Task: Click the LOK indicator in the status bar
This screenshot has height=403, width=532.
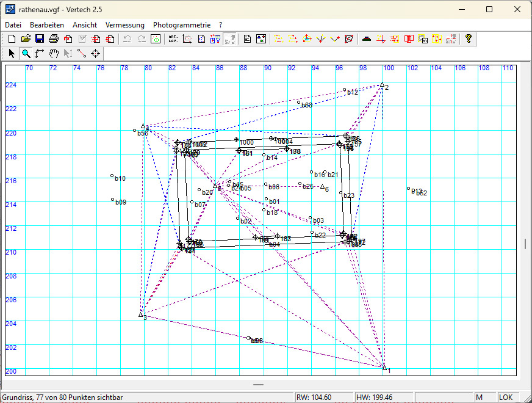Action: (x=506, y=398)
